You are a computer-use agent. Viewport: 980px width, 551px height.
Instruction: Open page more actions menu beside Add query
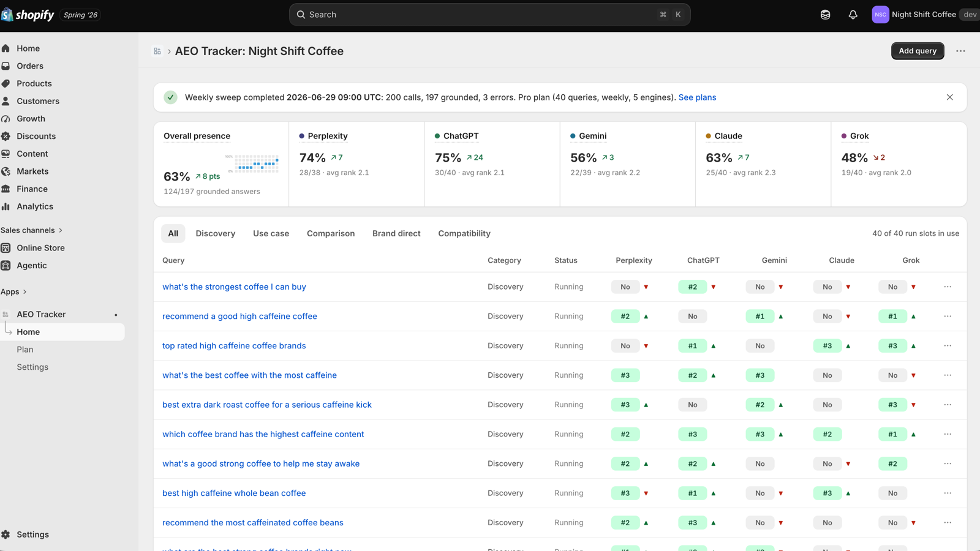coord(960,51)
